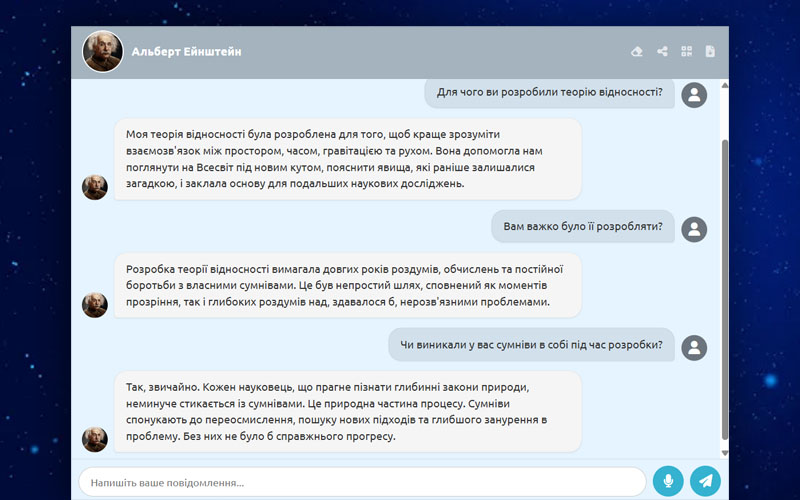Click user avatar beside 'Чи виникали у вас сумніви' message
The width and height of the screenshot is (800, 500).
point(694,347)
